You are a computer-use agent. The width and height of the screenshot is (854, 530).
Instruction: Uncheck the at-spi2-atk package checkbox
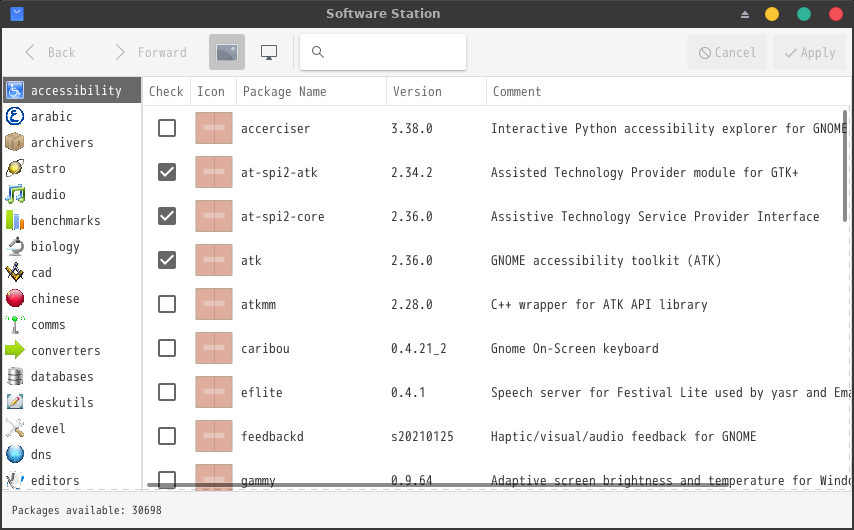pos(167,172)
